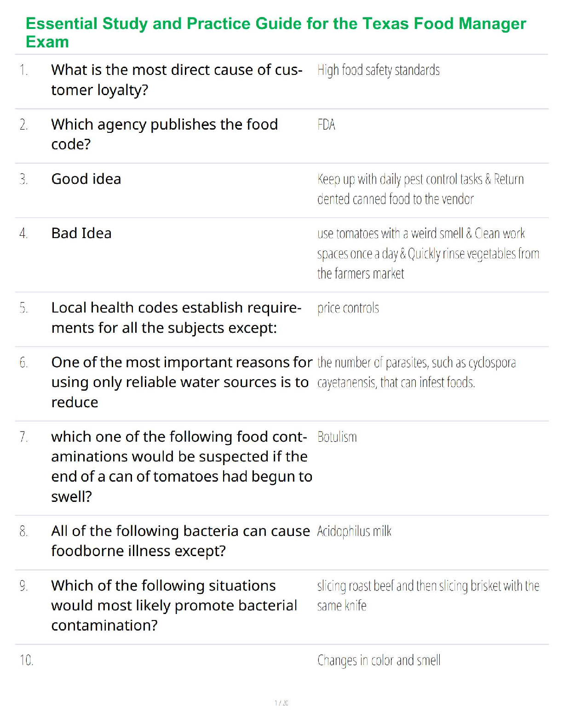The height and width of the screenshot is (728, 563).
Task: Select the 'Botulism' answer
Action: coord(337,437)
